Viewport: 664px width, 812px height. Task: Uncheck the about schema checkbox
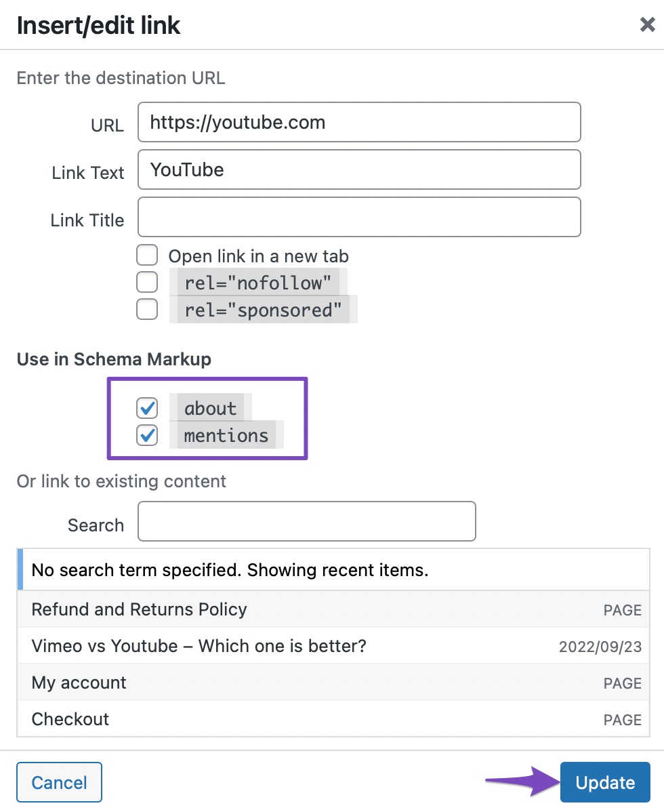click(147, 408)
